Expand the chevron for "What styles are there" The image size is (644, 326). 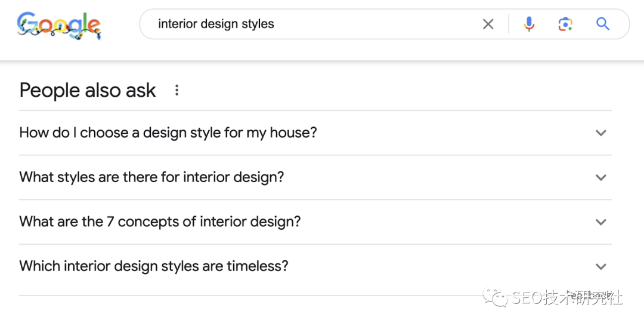[601, 177]
